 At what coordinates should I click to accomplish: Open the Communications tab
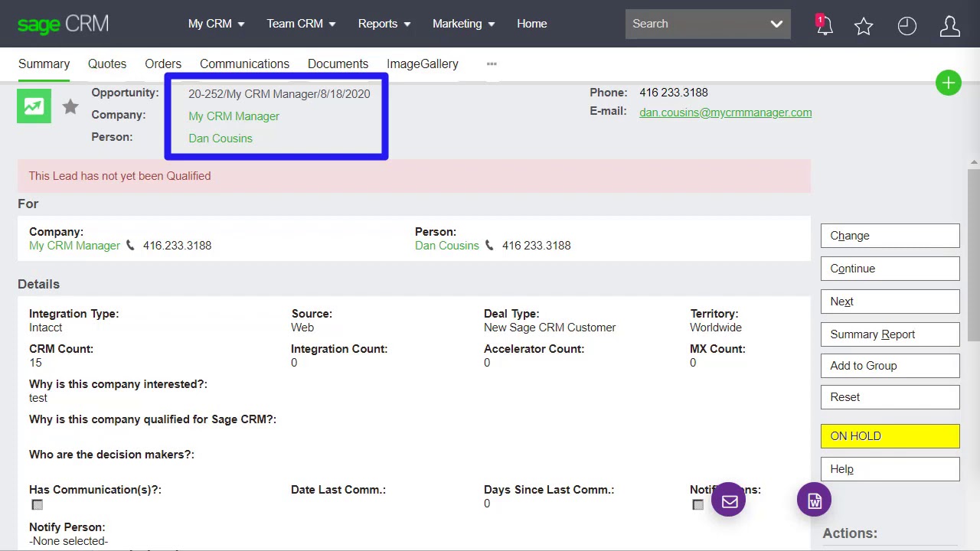(x=244, y=64)
